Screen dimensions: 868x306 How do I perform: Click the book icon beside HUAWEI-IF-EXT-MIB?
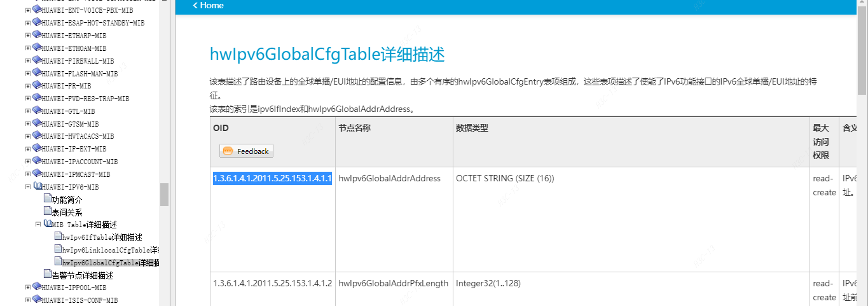(x=37, y=148)
